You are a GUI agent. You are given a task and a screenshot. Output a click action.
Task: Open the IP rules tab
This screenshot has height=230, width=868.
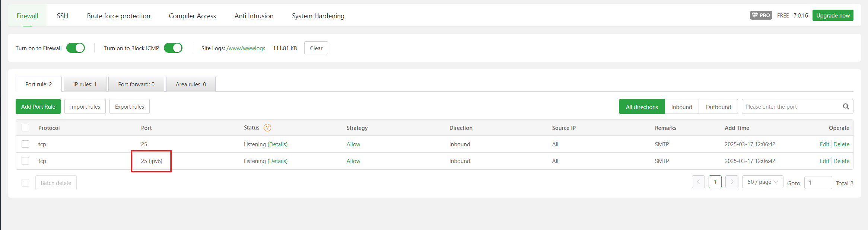(85, 84)
